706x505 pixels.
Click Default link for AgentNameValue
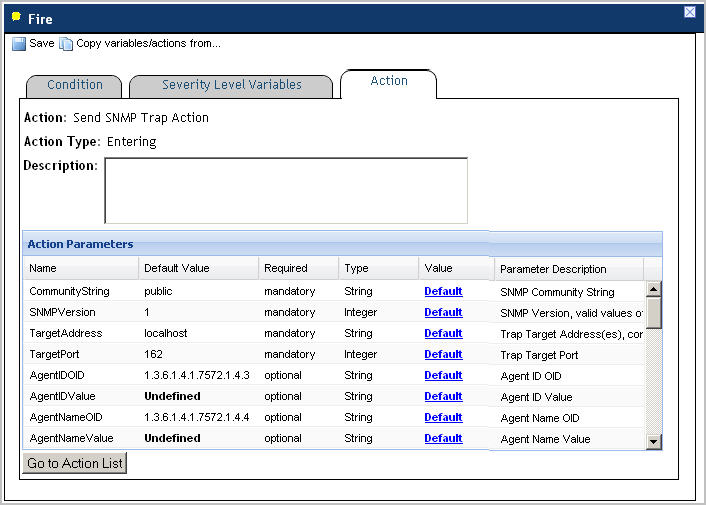[443, 438]
